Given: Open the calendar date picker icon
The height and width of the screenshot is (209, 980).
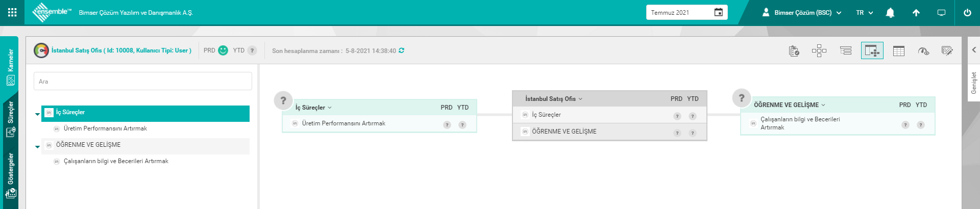Looking at the screenshot, I should click(718, 12).
